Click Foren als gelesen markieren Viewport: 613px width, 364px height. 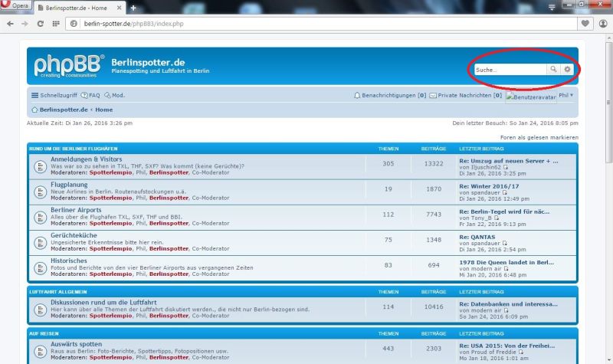click(539, 138)
